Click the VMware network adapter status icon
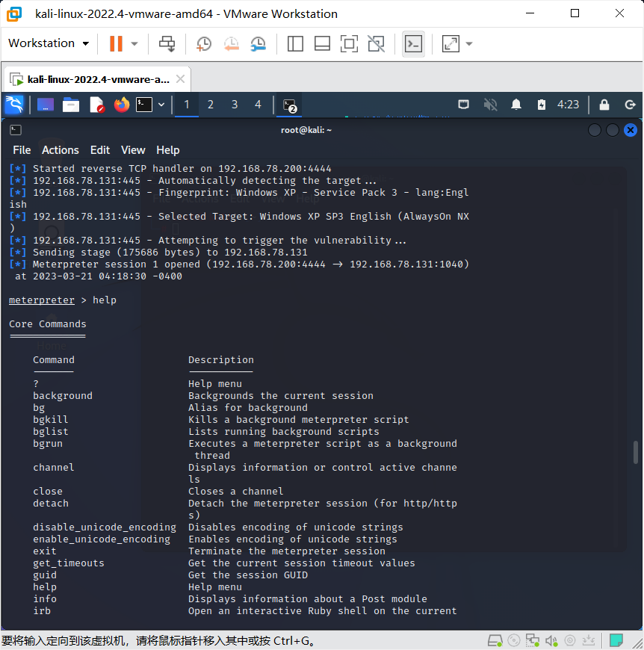The image size is (644, 650). [x=533, y=641]
